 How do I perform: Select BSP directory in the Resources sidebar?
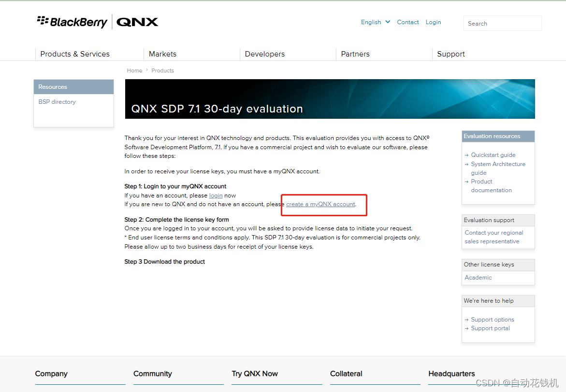[57, 102]
